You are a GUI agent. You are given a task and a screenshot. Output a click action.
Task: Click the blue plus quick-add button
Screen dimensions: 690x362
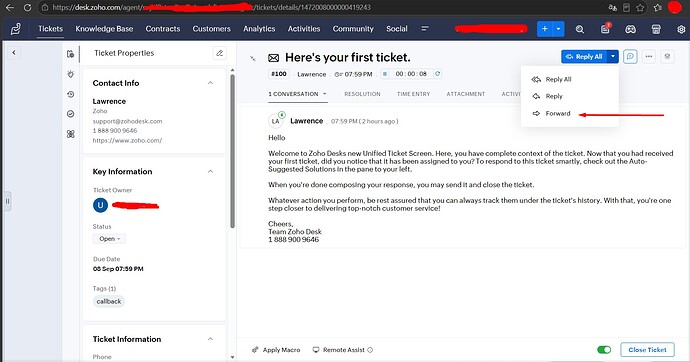coord(544,29)
